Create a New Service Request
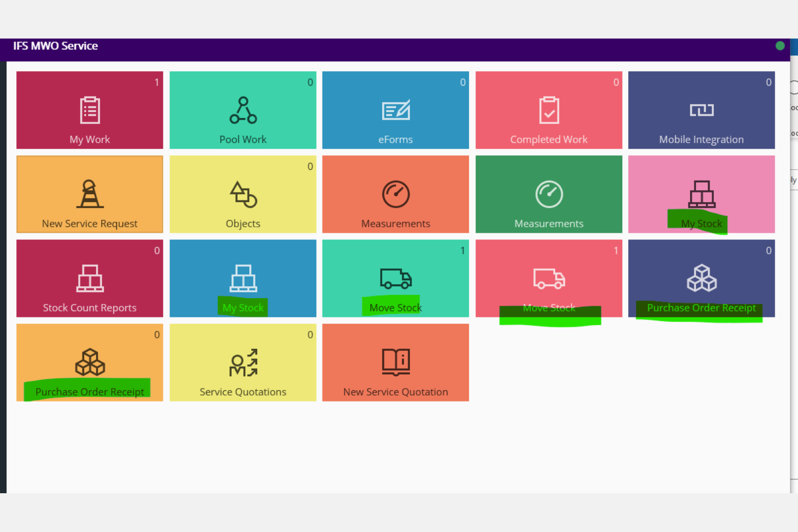The height and width of the screenshot is (532, 798). 90,195
